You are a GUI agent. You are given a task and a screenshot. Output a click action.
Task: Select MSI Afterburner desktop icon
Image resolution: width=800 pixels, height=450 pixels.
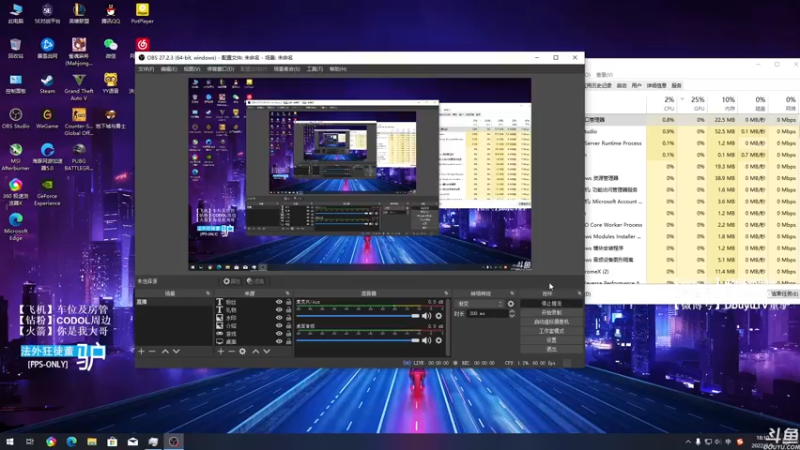click(15, 157)
